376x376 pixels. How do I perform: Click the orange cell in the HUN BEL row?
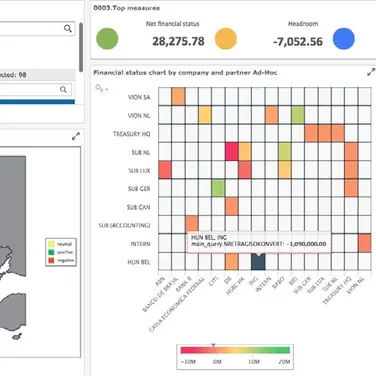[232, 262]
